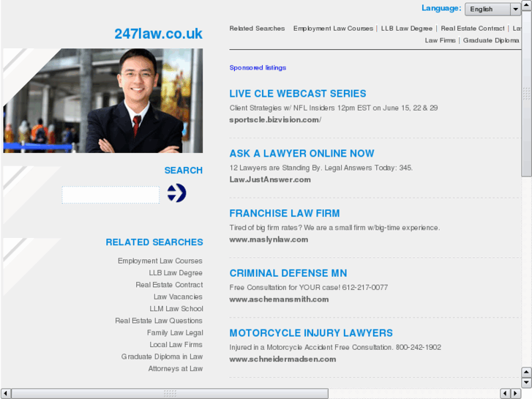The image size is (532, 399).
Task: Select Law Firms in top bar
Action: 440,40
